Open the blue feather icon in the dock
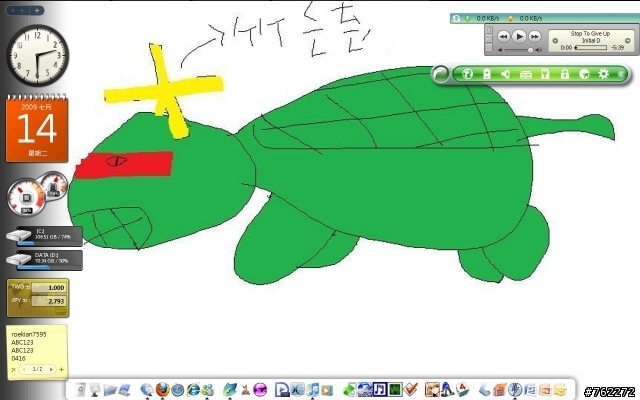 (230, 390)
